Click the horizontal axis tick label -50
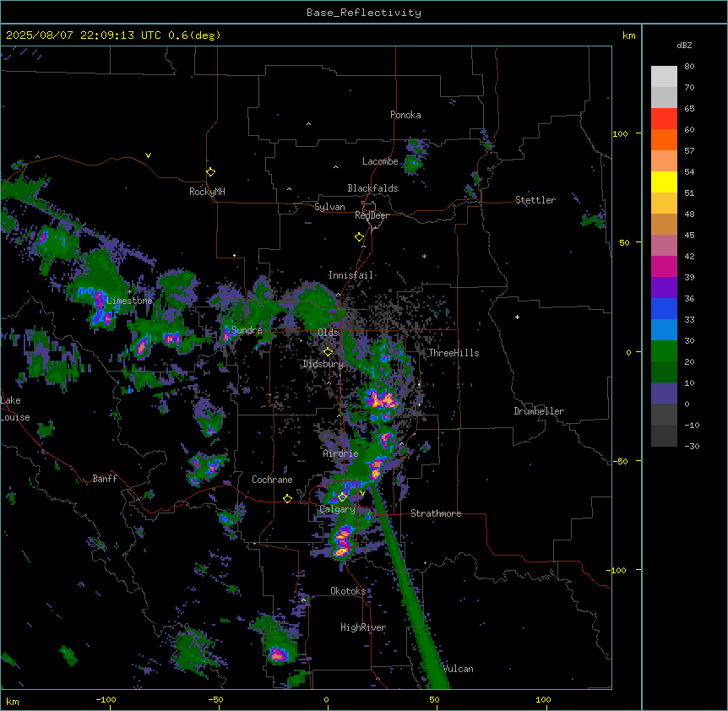Screen dimensions: 728x711 pyautogui.click(x=216, y=699)
